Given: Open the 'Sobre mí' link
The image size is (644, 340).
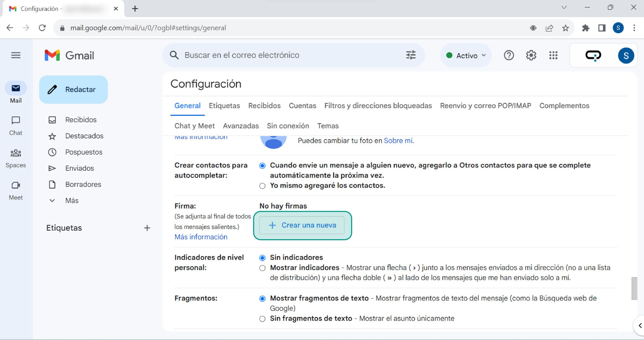Looking at the screenshot, I should pos(398,141).
